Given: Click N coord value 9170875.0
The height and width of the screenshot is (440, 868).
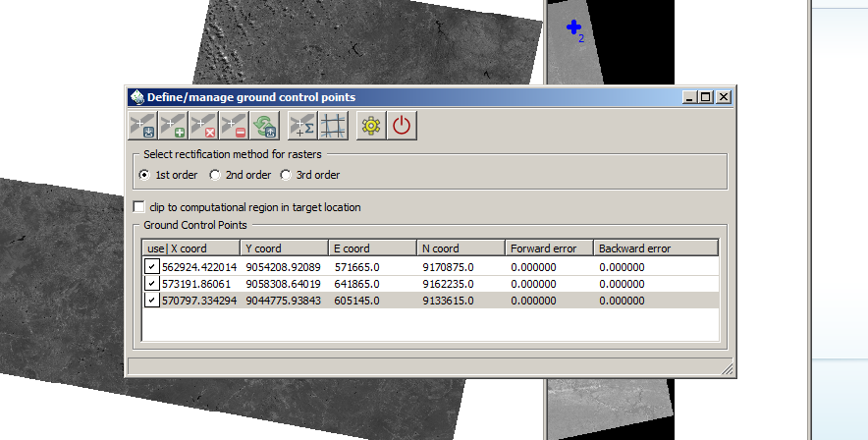Looking at the screenshot, I should [x=449, y=267].
